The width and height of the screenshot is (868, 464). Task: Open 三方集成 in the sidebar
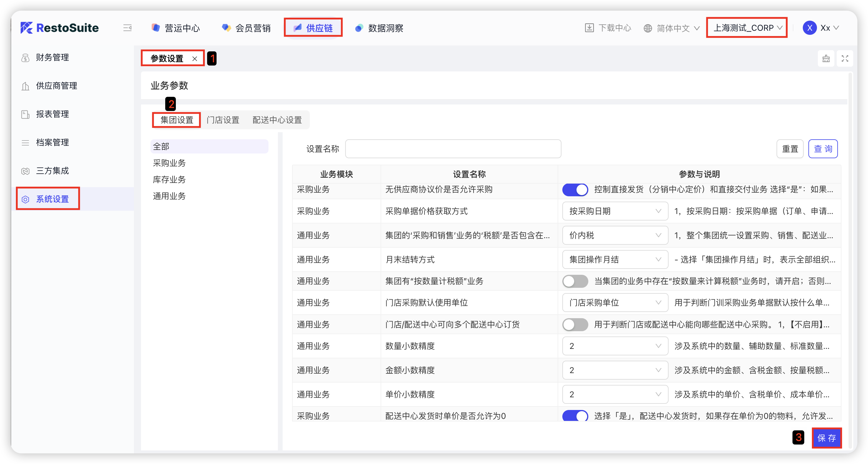coord(52,171)
